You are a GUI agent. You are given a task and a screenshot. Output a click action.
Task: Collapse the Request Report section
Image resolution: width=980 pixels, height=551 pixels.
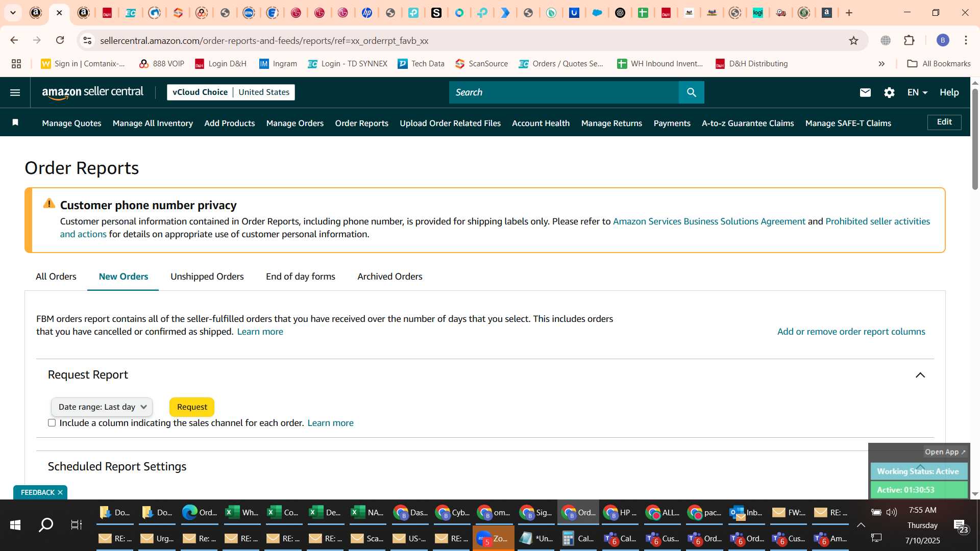(x=920, y=375)
